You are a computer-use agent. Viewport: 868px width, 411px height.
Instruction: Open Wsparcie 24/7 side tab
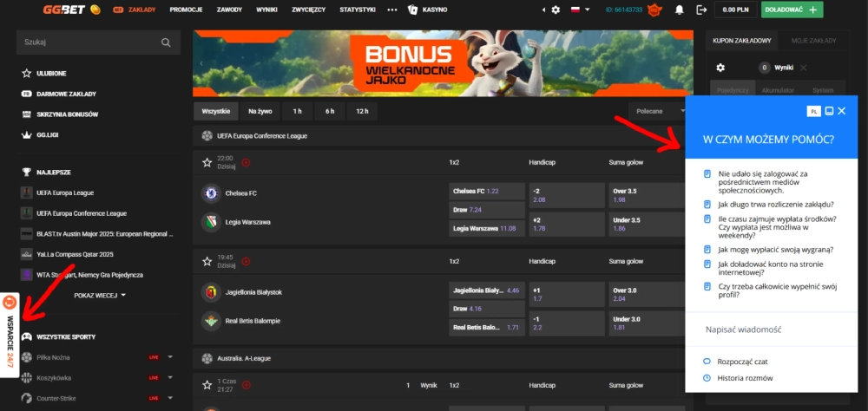pos(10,335)
